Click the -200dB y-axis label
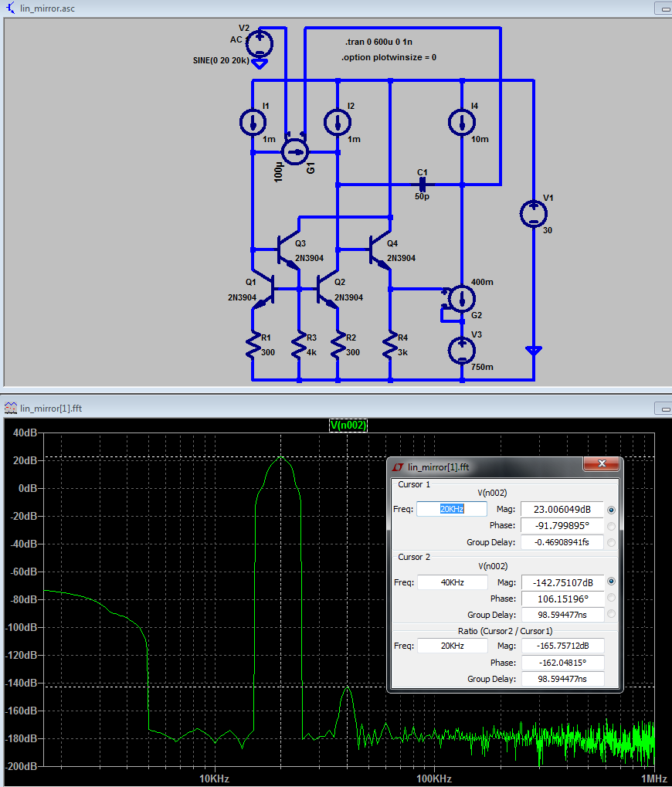 tap(21, 766)
